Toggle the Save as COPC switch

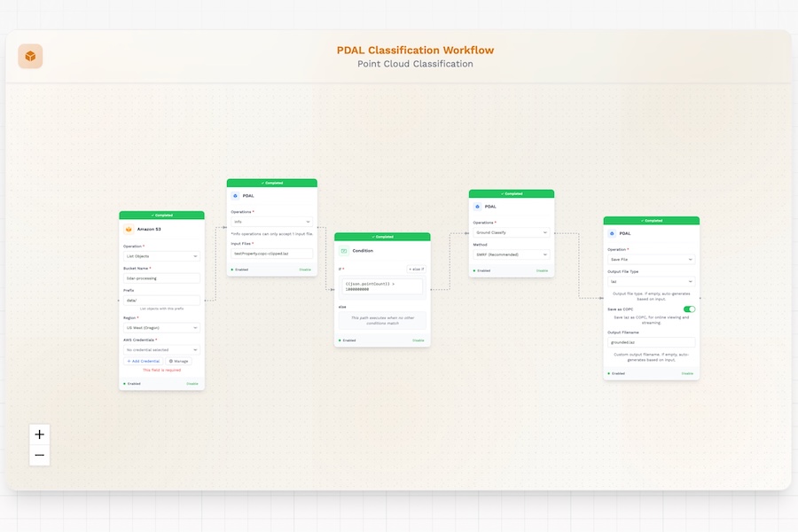689,309
